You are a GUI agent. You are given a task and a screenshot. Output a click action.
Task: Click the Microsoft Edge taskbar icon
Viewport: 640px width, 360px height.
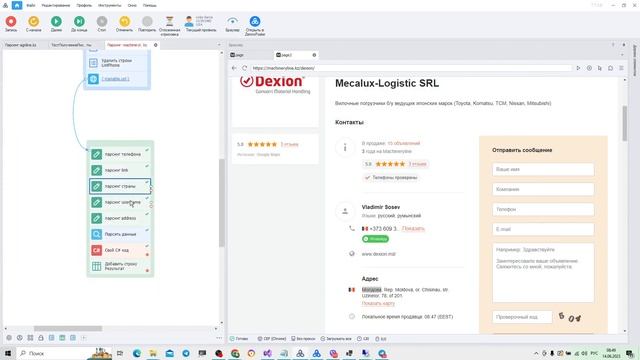137,353
